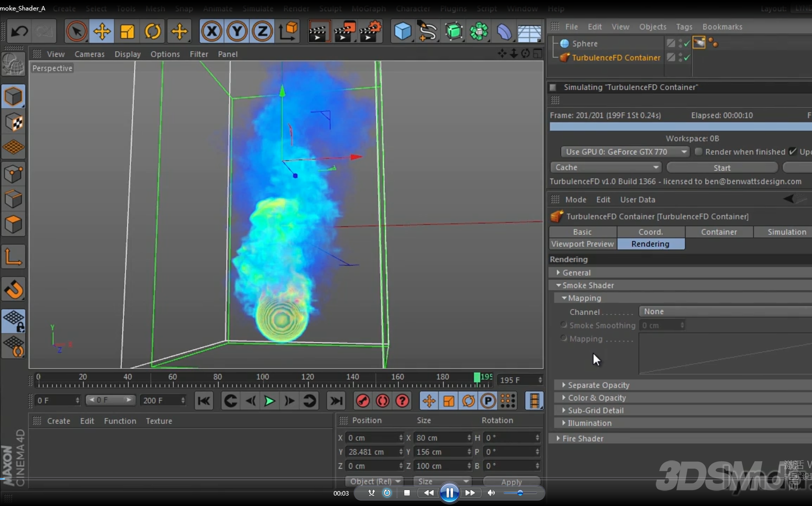Toggle TurbulenceFD Container green checkmark

pyautogui.click(x=687, y=58)
